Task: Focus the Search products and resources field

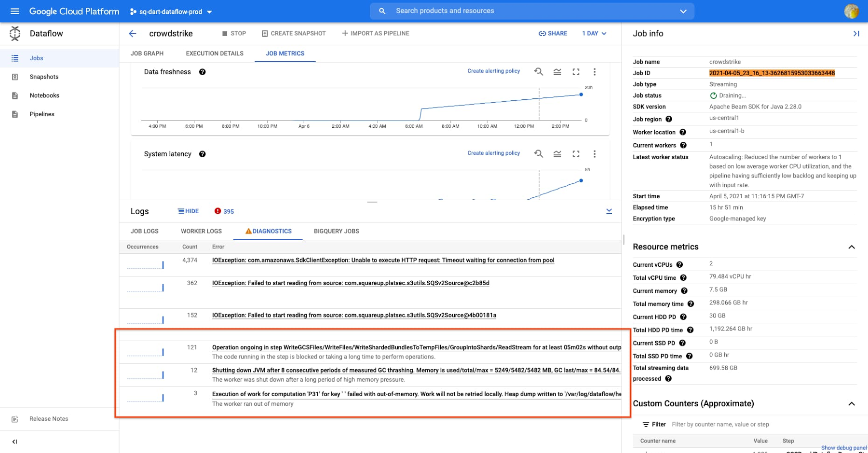Action: (x=532, y=11)
